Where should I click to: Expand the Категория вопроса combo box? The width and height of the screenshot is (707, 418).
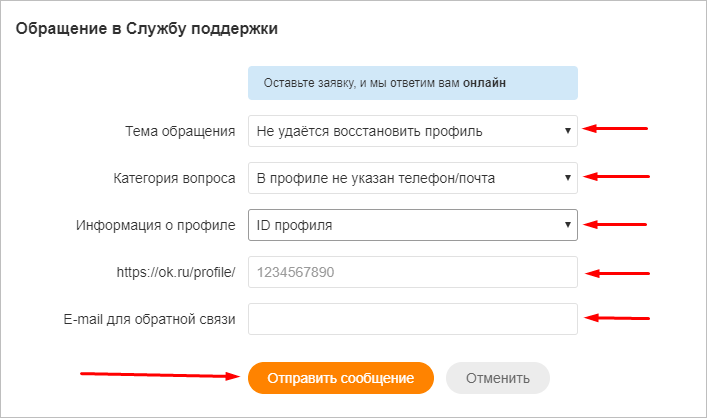pos(412,178)
